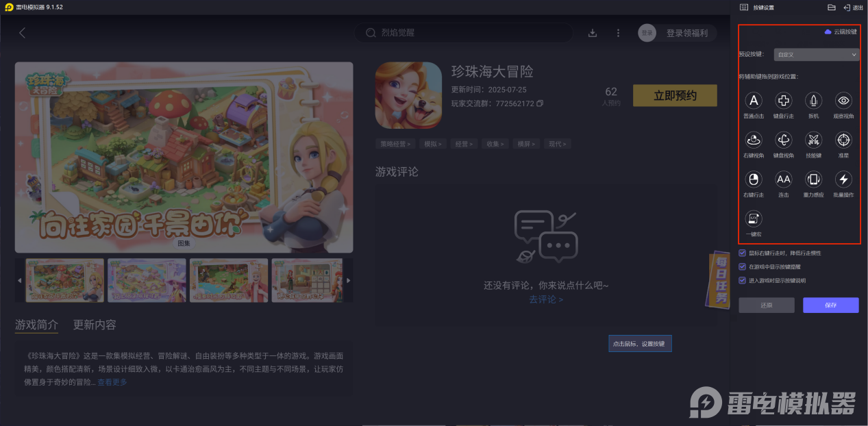
Task: Collapse carousel using the left arrow
Action: click(x=19, y=280)
